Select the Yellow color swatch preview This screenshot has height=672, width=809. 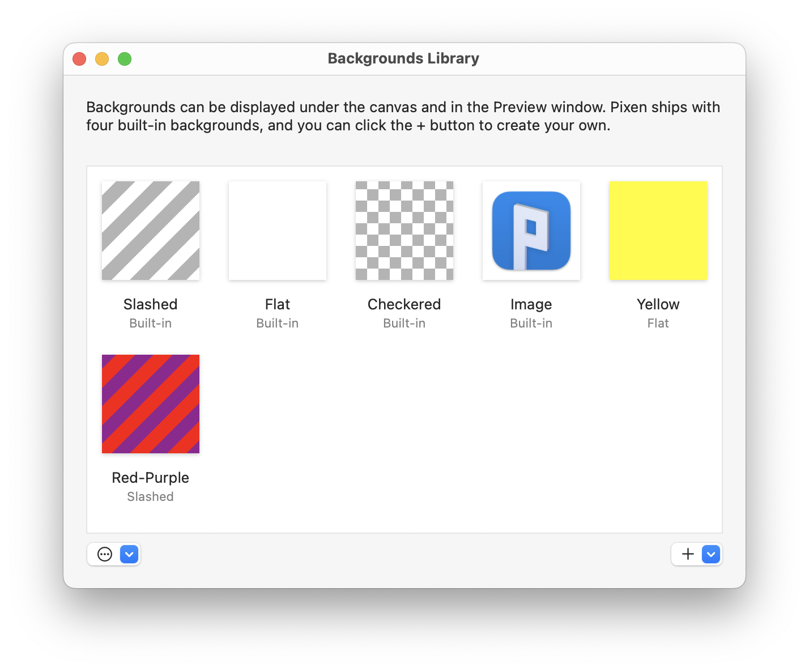coord(658,230)
